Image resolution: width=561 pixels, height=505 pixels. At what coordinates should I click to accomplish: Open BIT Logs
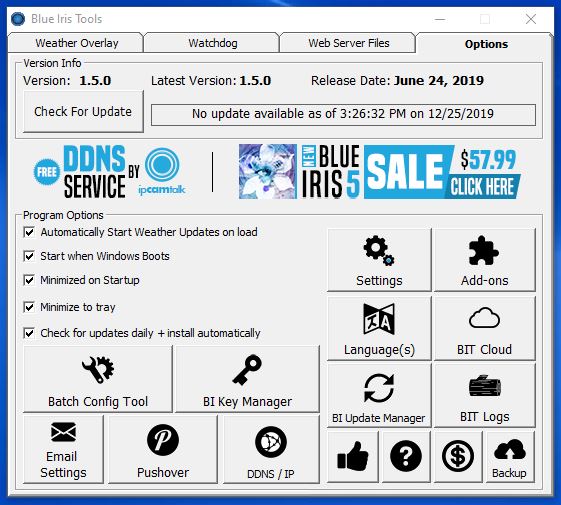pyautogui.click(x=484, y=395)
